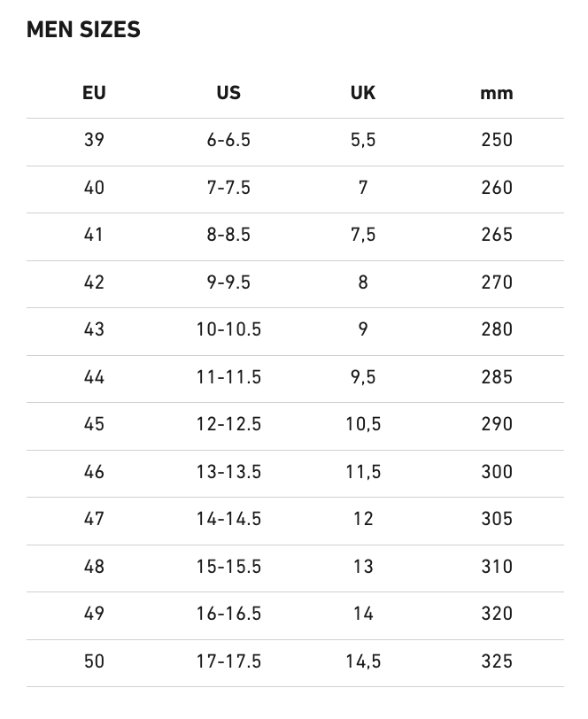Click US size 10-10.5 cell
The width and height of the screenshot is (588, 719).
pos(228,329)
